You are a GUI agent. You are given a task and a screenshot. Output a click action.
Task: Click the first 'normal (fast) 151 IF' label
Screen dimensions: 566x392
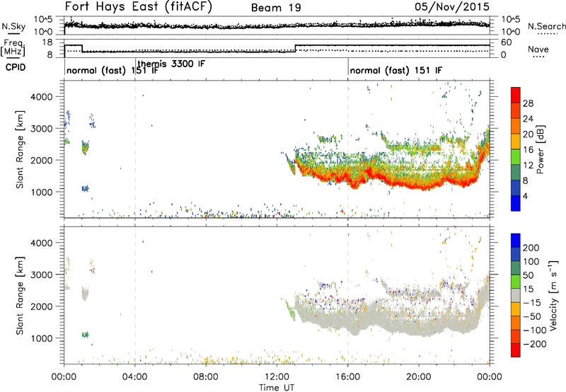click(x=112, y=70)
